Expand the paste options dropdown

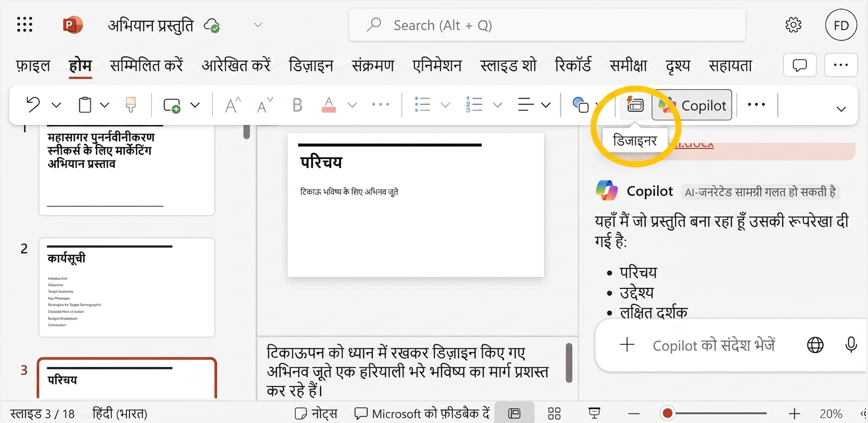[x=104, y=105]
